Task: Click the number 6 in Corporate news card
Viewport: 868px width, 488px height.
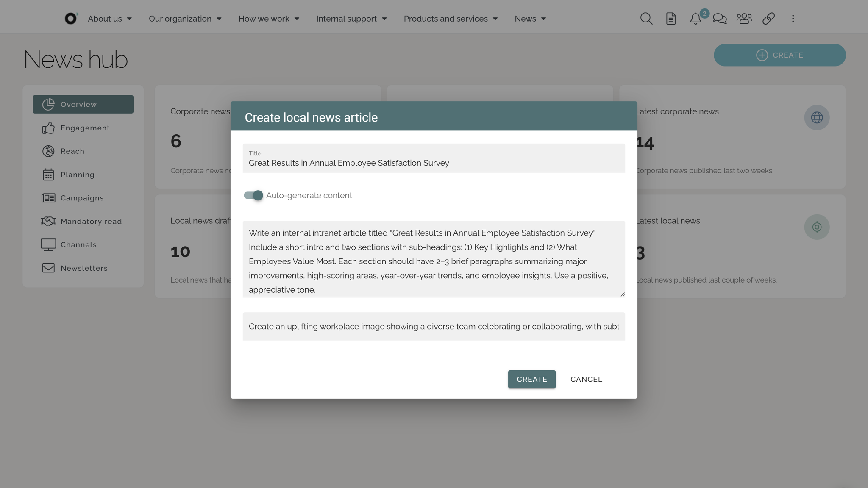Action: point(176,141)
